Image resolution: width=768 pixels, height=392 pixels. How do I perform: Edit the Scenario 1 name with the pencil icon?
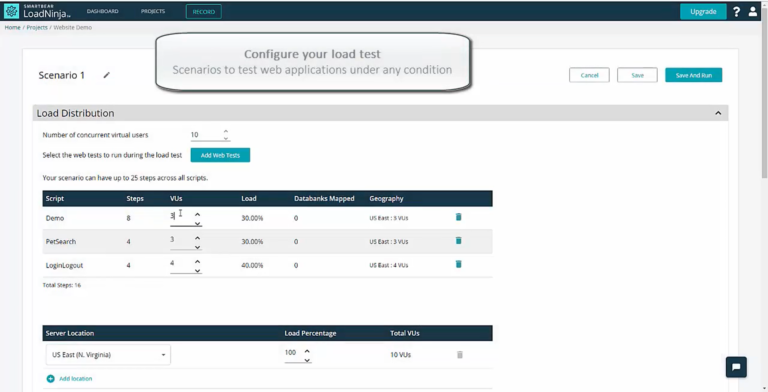pos(107,75)
